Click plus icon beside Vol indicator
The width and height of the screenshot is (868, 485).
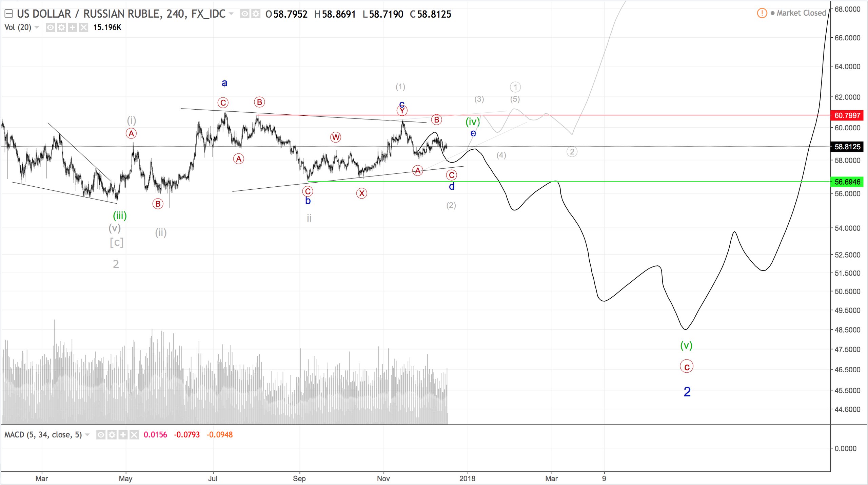(x=73, y=27)
